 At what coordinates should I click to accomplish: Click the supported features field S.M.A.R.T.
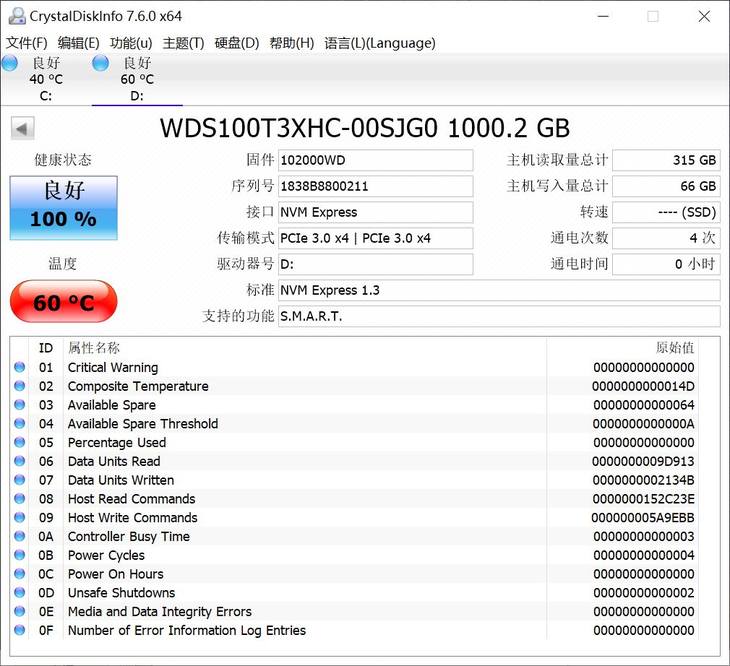499,316
